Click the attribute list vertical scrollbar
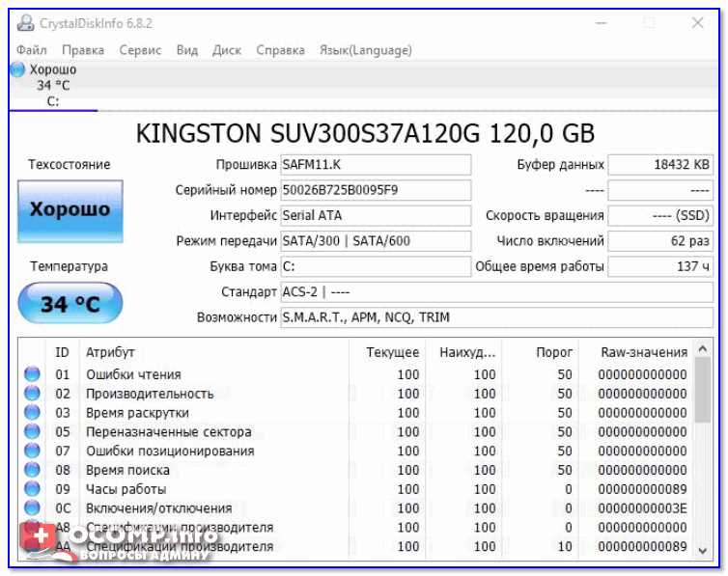 tap(705, 453)
